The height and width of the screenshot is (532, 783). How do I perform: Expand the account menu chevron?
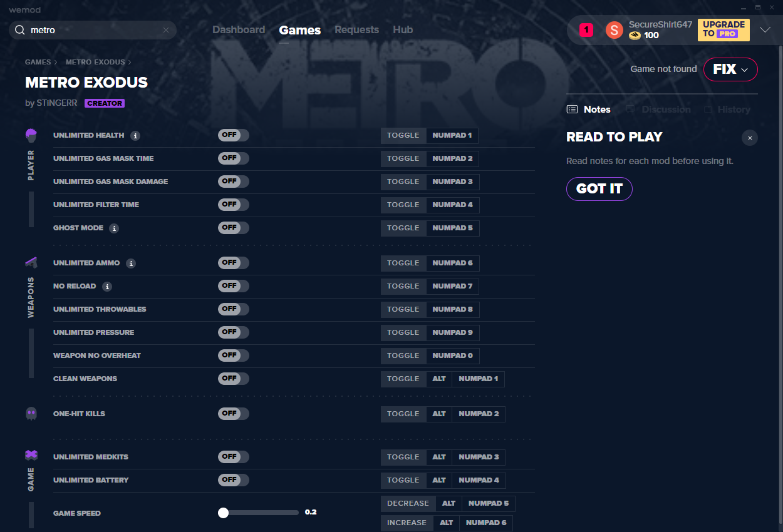[765, 29]
